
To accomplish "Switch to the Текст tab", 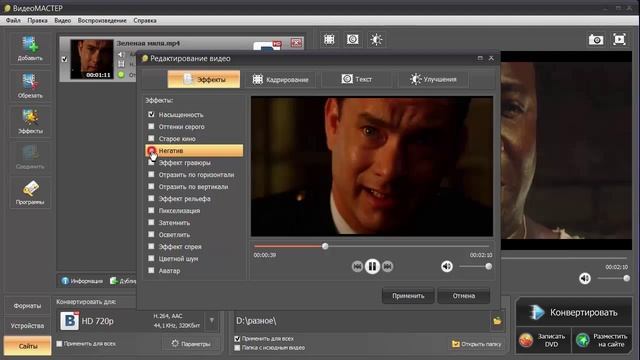I will [x=357, y=79].
